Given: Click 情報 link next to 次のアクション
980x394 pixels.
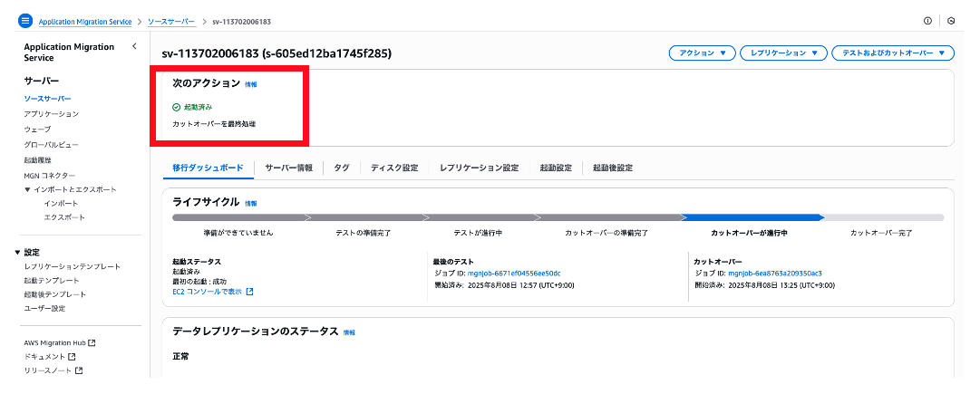Looking at the screenshot, I should 250,83.
